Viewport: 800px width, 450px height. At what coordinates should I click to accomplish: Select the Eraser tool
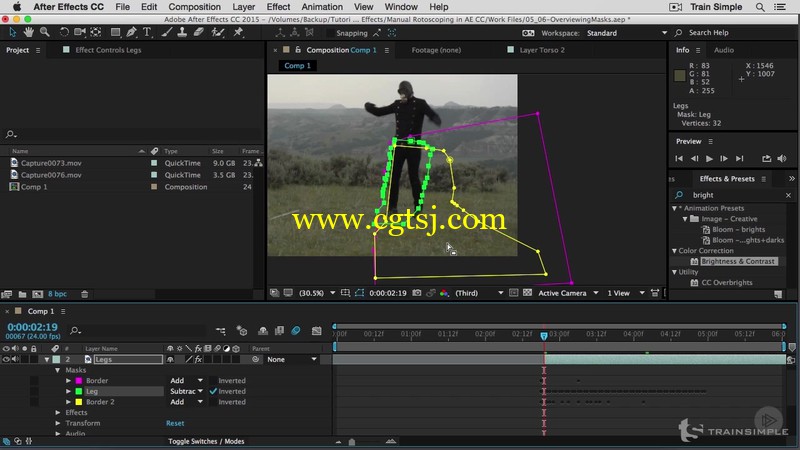pyautogui.click(x=199, y=32)
